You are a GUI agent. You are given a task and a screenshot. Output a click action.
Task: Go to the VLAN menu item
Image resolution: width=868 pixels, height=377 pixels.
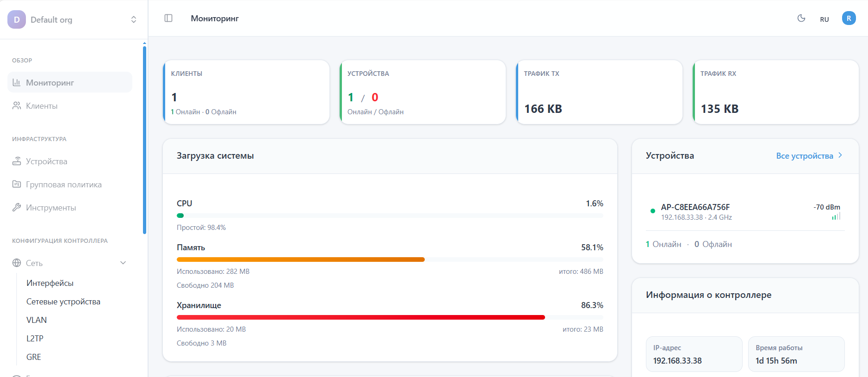click(37, 320)
